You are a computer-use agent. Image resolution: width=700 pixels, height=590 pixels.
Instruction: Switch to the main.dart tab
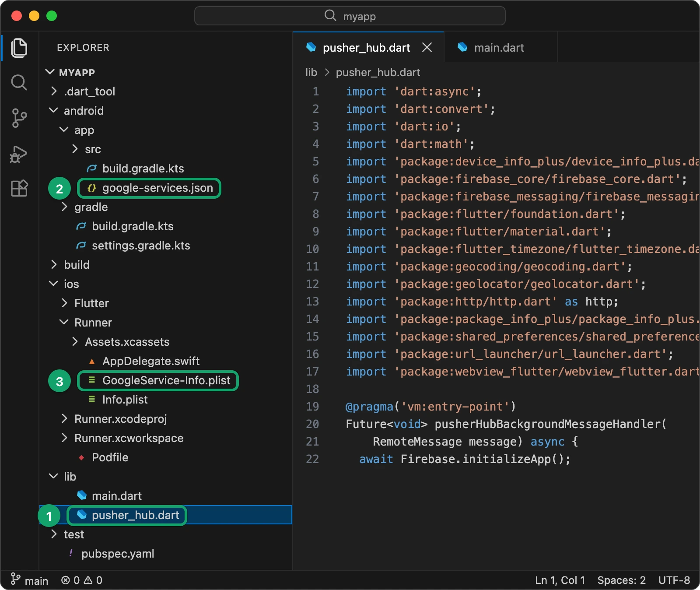tap(501, 47)
